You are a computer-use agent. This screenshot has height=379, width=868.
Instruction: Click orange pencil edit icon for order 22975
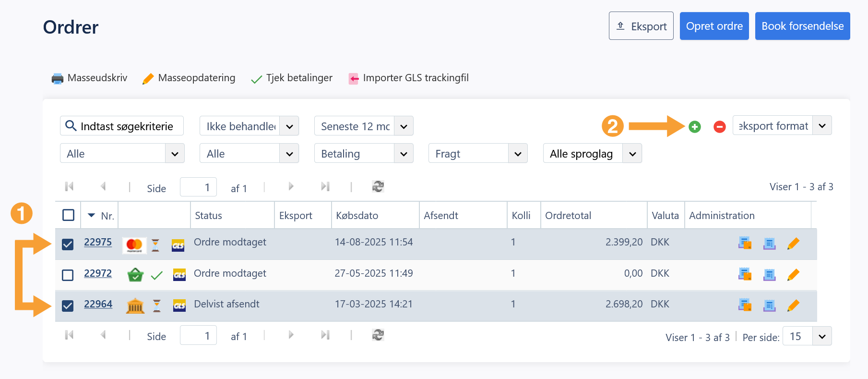pyautogui.click(x=793, y=244)
